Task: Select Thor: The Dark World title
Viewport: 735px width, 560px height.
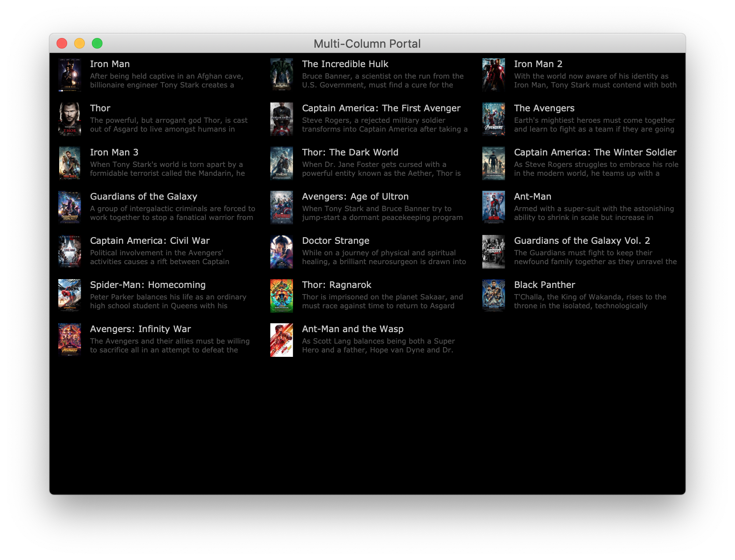Action: tap(350, 152)
